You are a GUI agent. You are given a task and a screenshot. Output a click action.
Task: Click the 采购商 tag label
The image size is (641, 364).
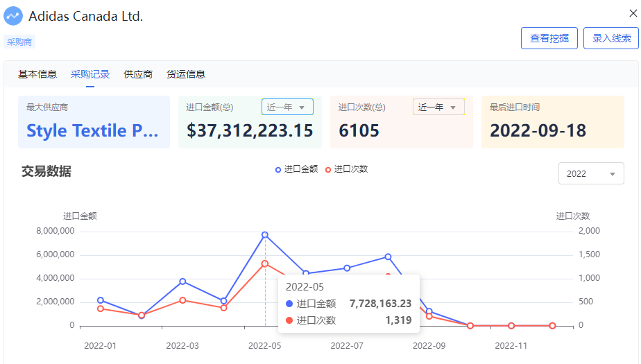coord(19,42)
